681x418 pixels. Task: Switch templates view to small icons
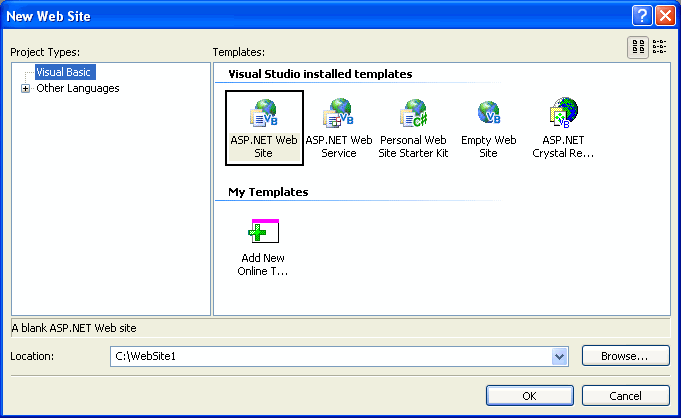point(659,47)
